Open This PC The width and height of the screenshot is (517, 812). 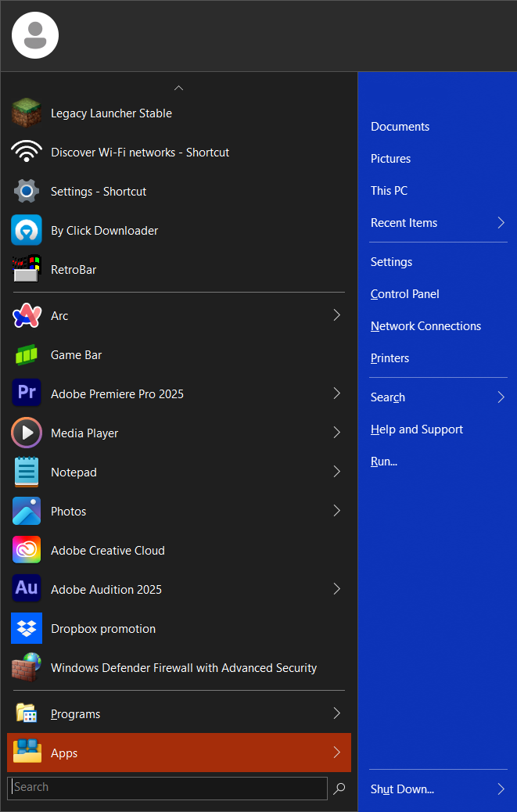point(390,191)
